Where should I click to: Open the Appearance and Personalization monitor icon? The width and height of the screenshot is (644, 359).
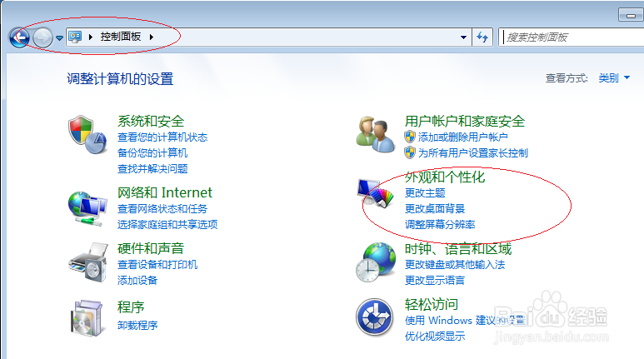(x=376, y=193)
